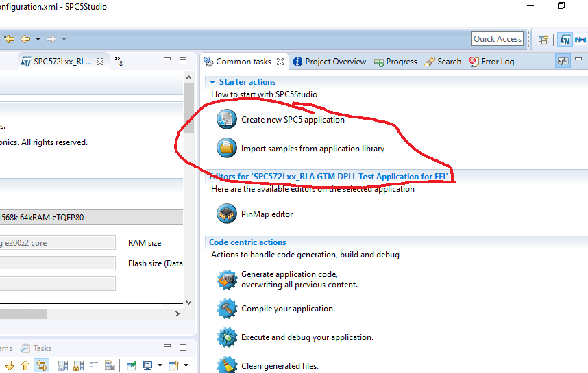The image size is (588, 373).
Task: Click the back to last edit arrow
Action: click(9, 38)
